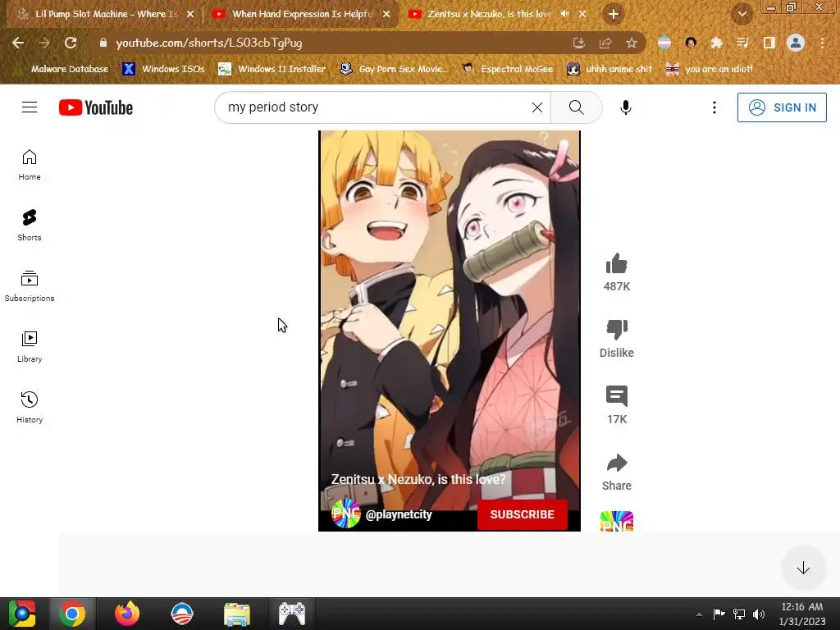Open the file explorer folder on taskbar

point(237,614)
